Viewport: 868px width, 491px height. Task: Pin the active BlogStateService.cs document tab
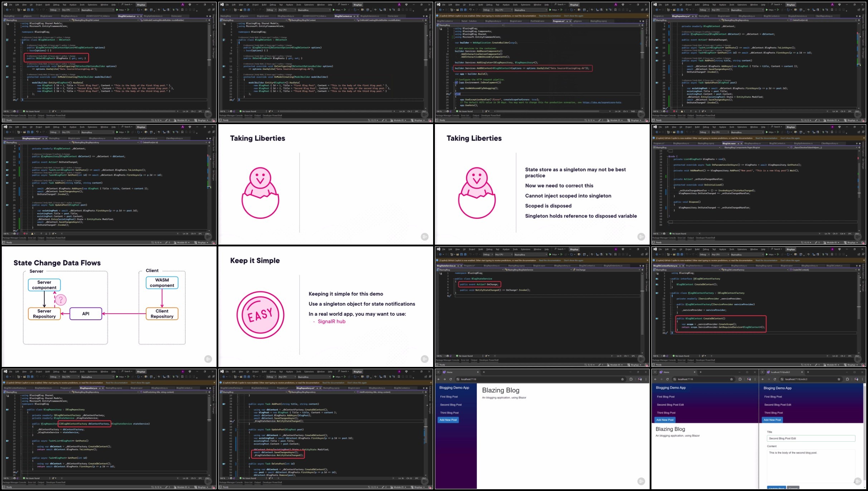(x=458, y=266)
